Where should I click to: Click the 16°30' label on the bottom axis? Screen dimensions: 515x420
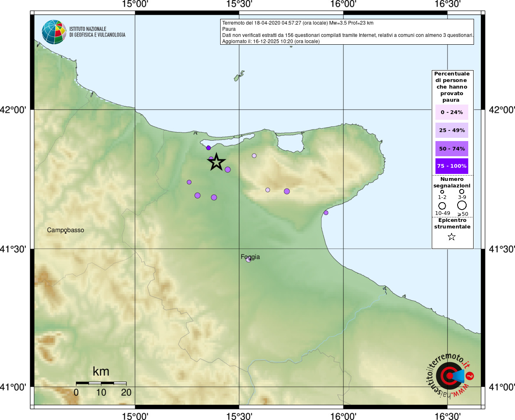tap(447, 416)
